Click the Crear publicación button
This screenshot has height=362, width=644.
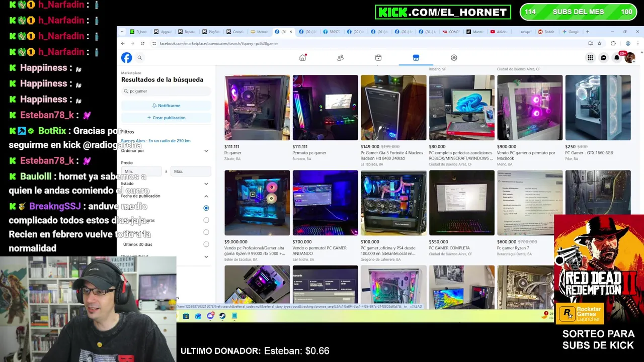point(166,118)
